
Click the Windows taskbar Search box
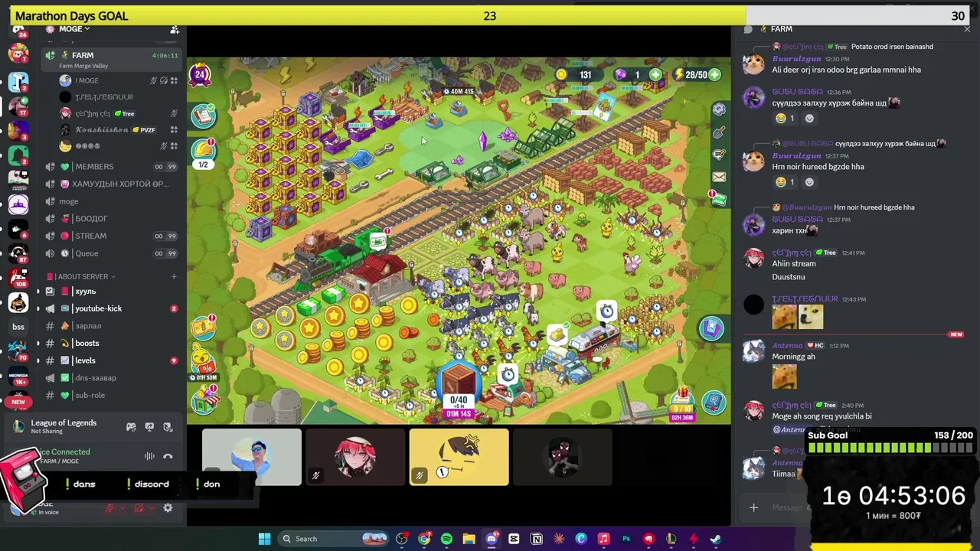tap(335, 539)
